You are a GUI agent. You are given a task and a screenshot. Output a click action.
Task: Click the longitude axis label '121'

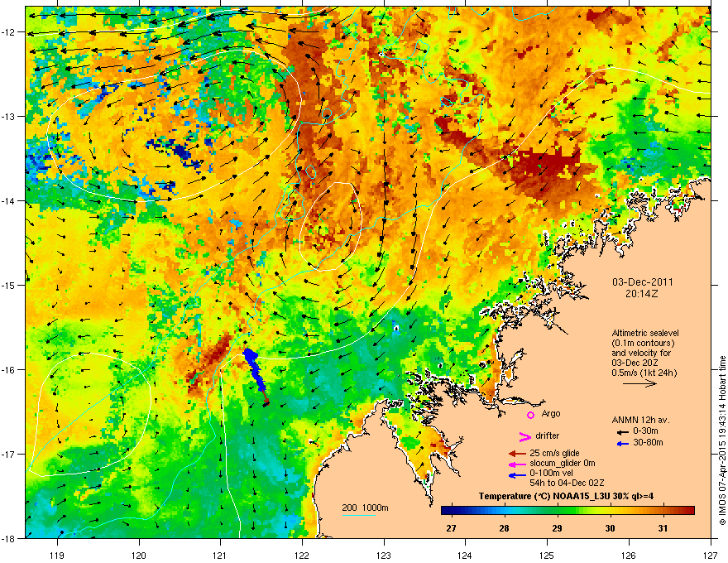pyautogui.click(x=220, y=555)
